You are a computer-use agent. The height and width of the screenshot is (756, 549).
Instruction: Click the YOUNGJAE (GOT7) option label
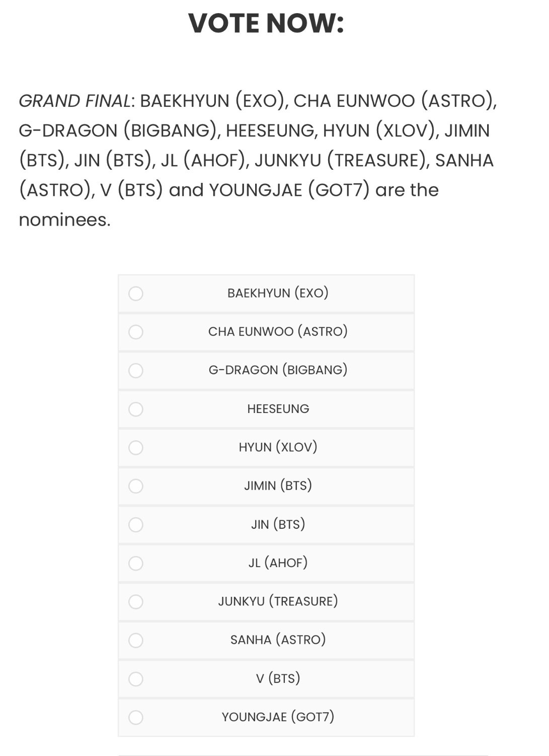click(x=278, y=717)
